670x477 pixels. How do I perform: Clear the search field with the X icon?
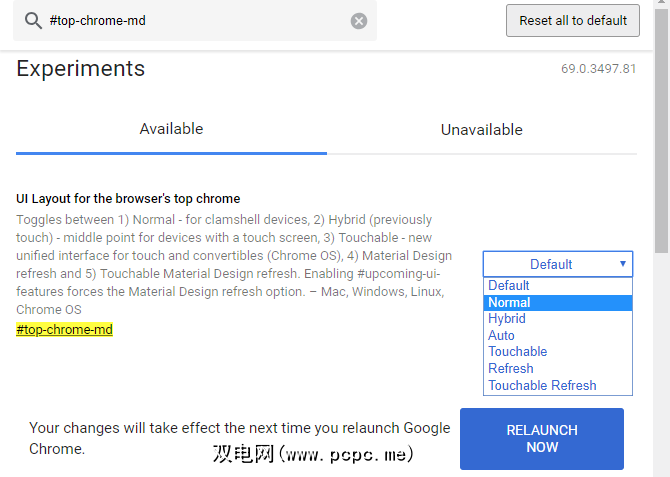pos(359,21)
